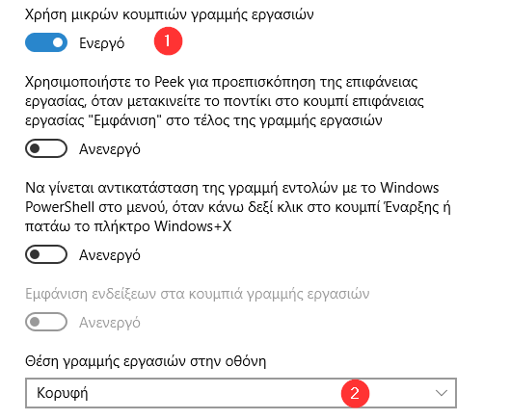Screen dimensions: 510x420
Task: Click the red circle marked 2
Action: point(355,393)
